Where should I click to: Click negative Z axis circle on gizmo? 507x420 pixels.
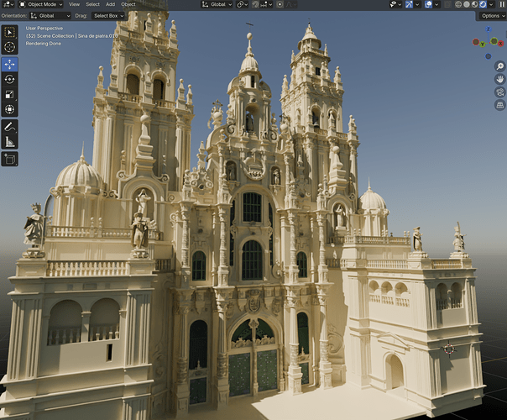[x=489, y=56]
